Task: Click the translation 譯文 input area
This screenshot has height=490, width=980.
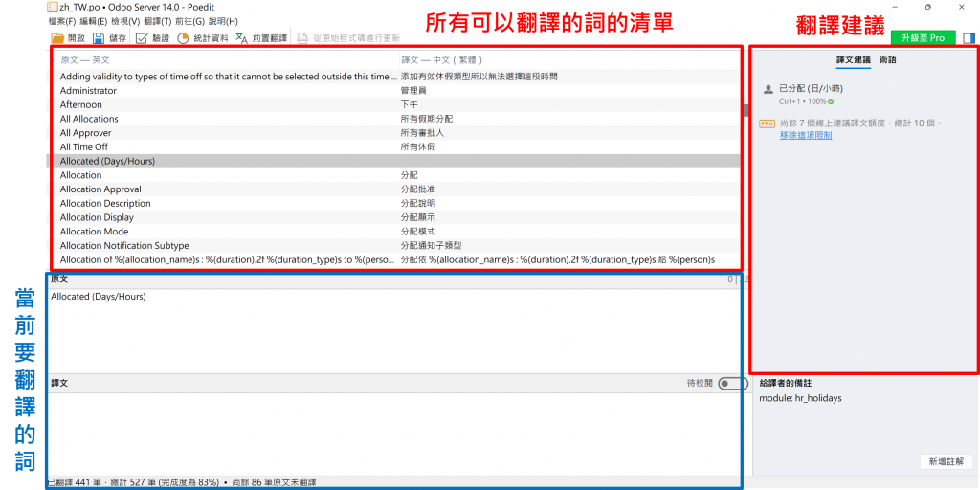Action: click(397, 435)
